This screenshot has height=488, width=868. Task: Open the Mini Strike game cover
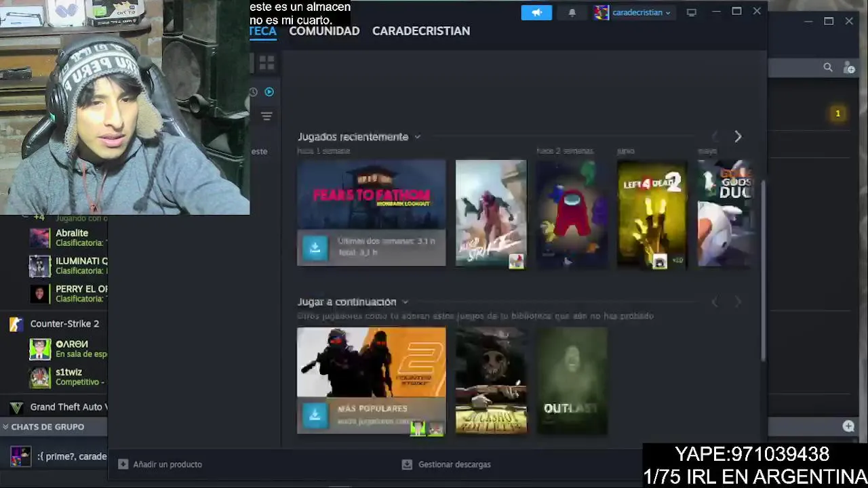491,213
